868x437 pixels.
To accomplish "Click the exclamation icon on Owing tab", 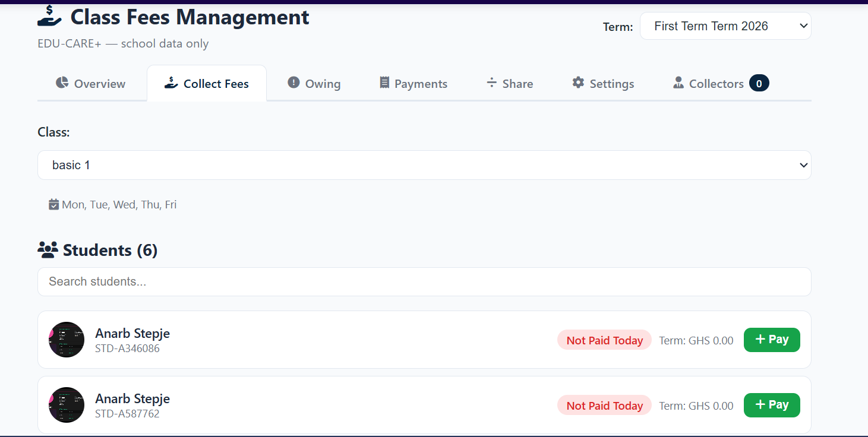I will point(293,83).
